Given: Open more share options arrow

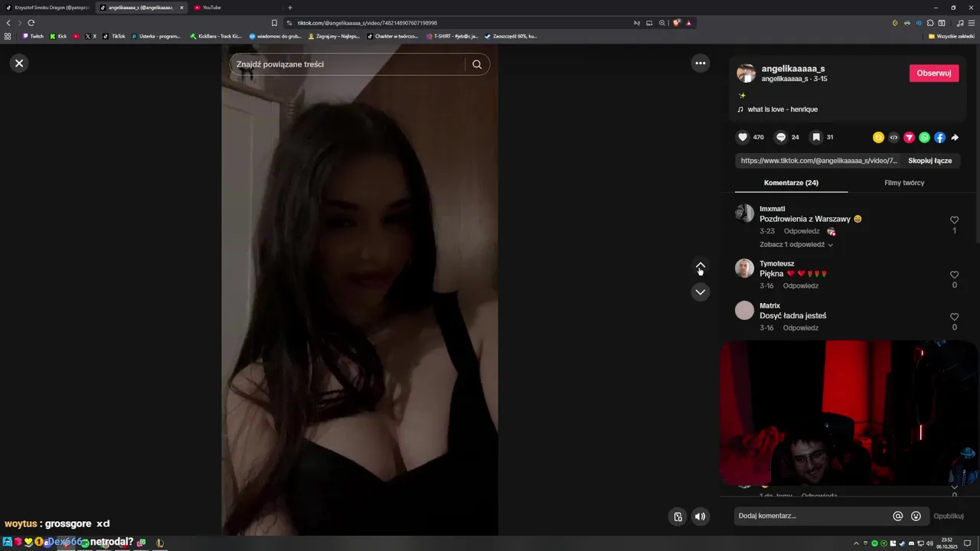Looking at the screenshot, I should [955, 138].
